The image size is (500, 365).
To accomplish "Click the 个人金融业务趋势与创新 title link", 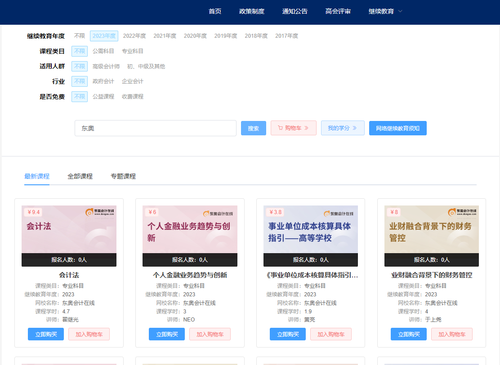I will [x=190, y=275].
